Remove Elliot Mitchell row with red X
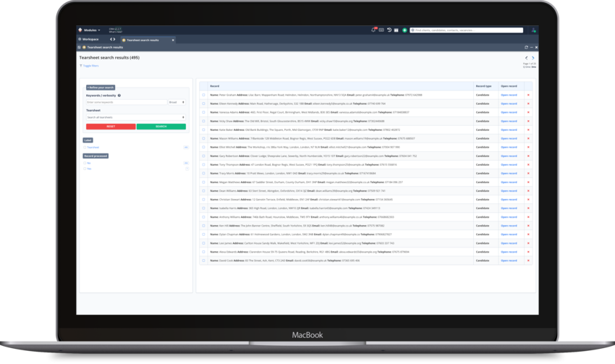Screen dimensions: 615x364 coord(528,147)
